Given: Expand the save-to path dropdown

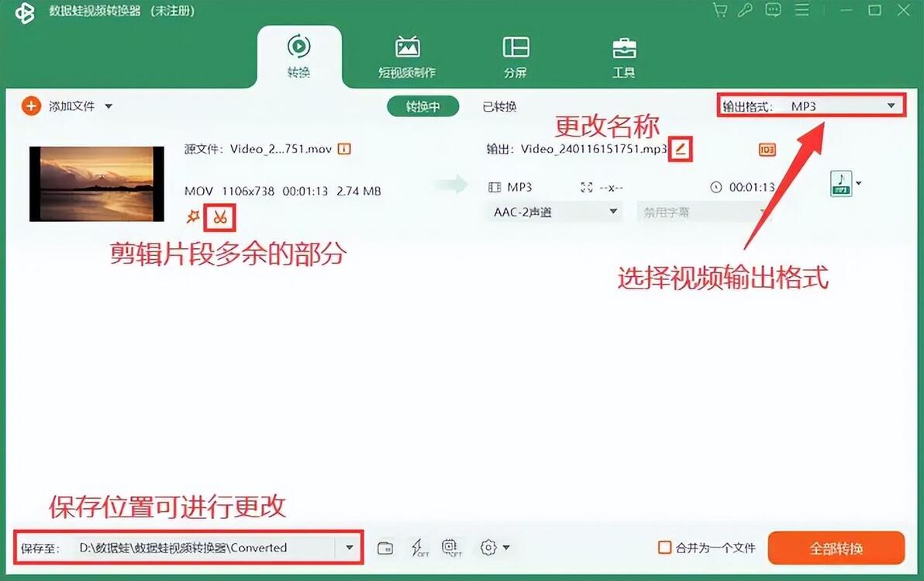Looking at the screenshot, I should pyautogui.click(x=350, y=548).
